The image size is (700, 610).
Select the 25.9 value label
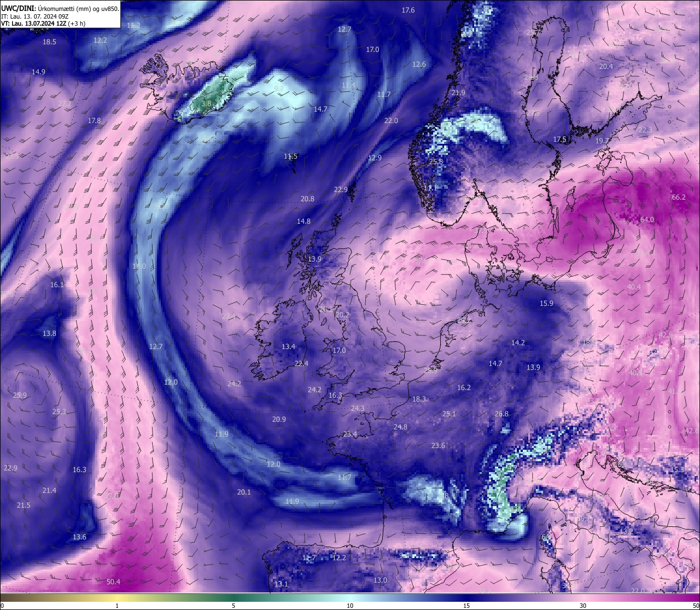(x=20, y=395)
